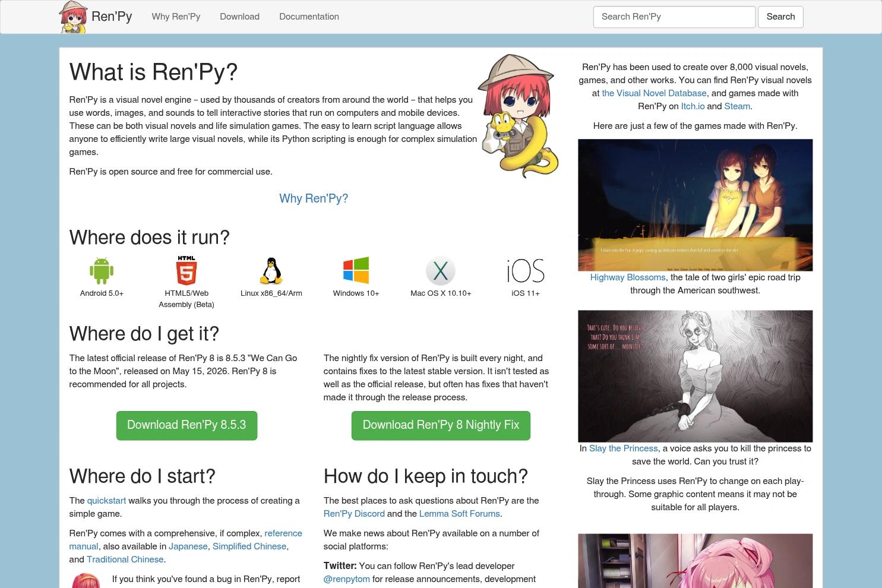Click the "HTML5/Web Assembly (Beta)" label
Image resolution: width=882 pixels, height=588 pixels.
(x=186, y=299)
